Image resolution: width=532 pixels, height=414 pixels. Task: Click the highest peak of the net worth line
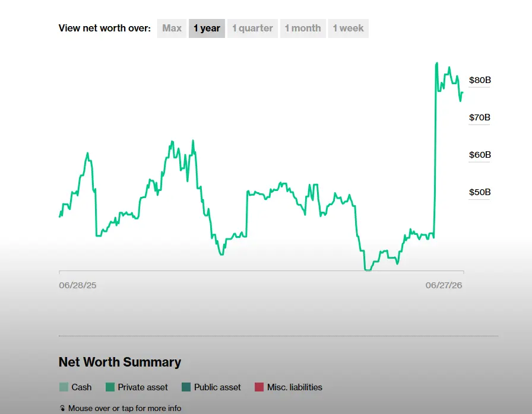click(x=436, y=63)
